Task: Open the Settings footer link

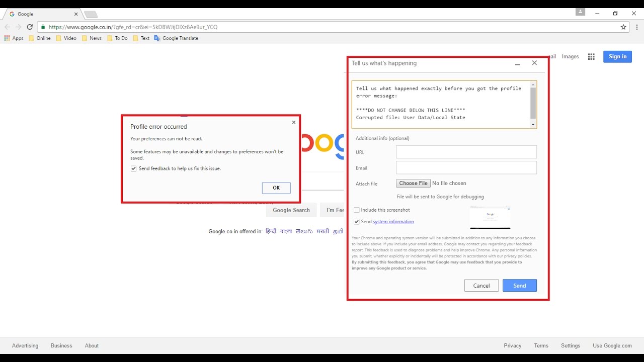Action: pos(571,346)
